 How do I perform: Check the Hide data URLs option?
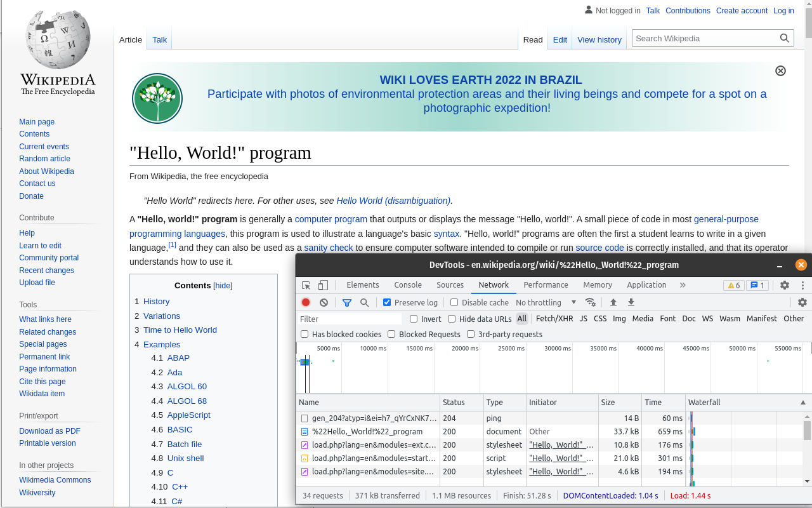pos(452,319)
